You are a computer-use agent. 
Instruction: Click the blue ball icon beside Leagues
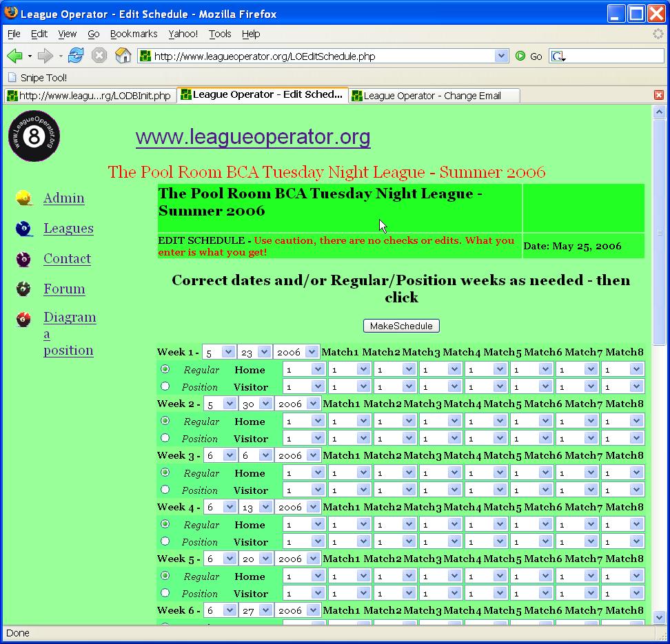[24, 229]
